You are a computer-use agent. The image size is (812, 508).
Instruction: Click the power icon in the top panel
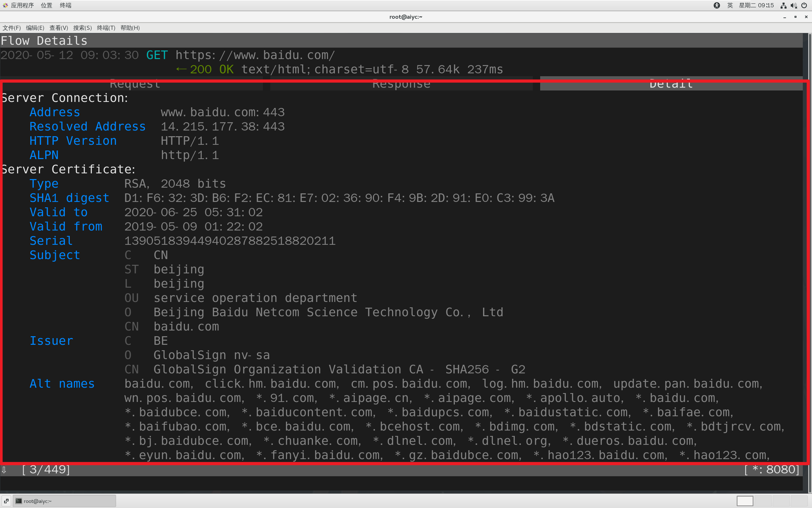click(x=804, y=5)
